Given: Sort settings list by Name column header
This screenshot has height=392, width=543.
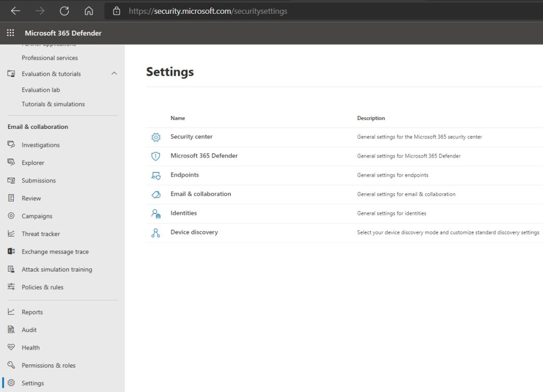Looking at the screenshot, I should 178,118.
